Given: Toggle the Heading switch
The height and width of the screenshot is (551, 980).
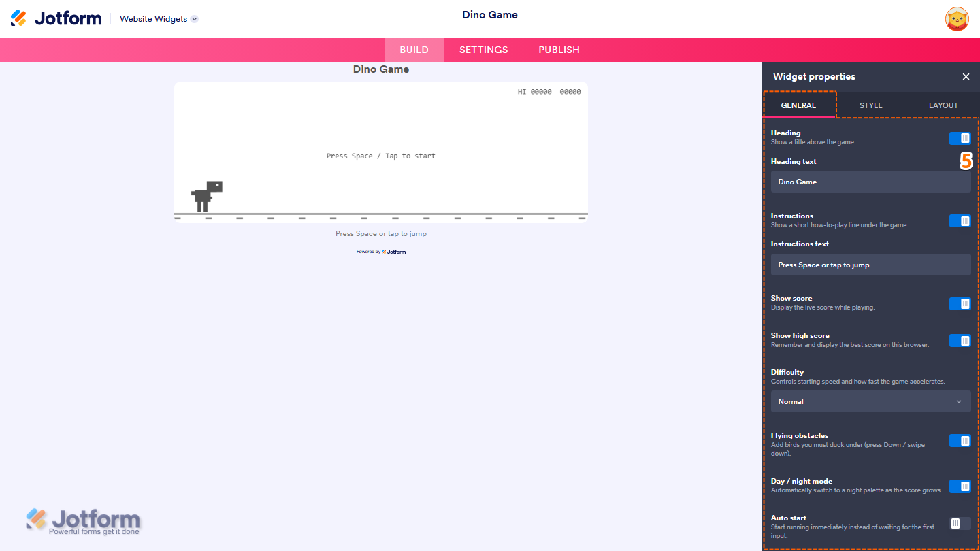Looking at the screenshot, I should (x=960, y=138).
